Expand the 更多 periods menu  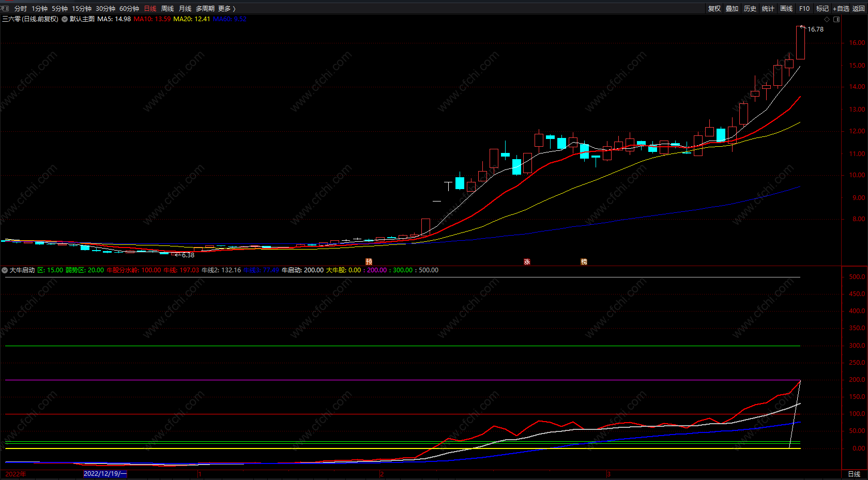(226, 9)
